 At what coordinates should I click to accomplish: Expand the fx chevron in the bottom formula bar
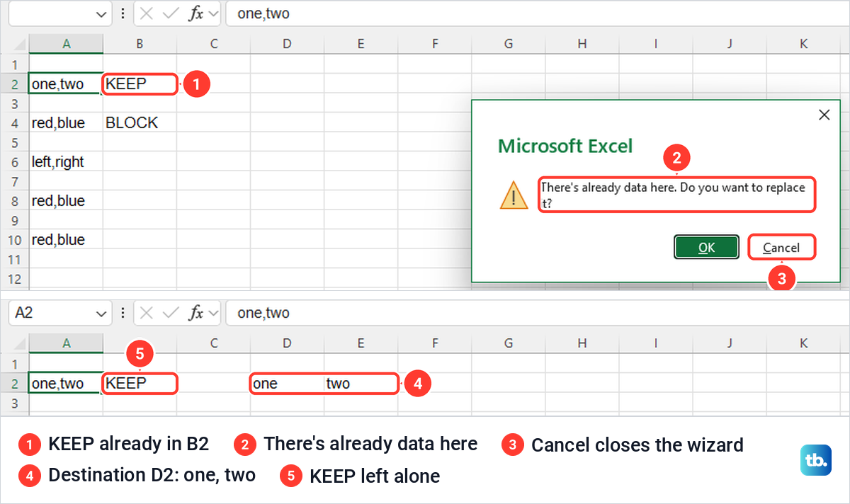(213, 312)
